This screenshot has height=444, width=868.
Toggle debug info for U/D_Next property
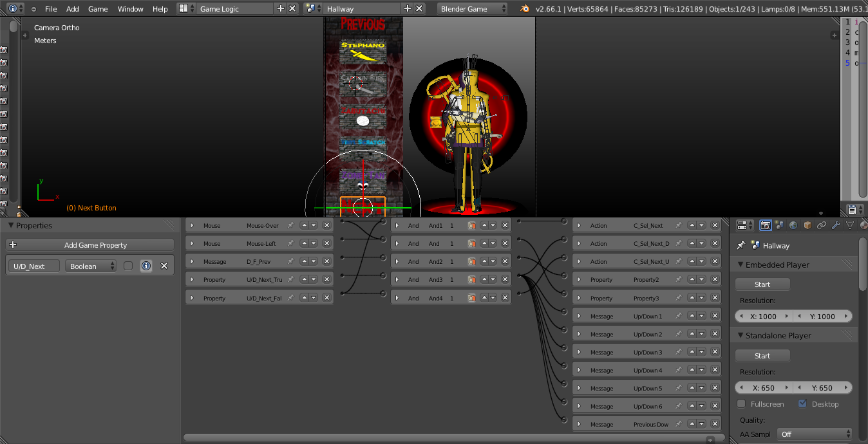point(146,266)
